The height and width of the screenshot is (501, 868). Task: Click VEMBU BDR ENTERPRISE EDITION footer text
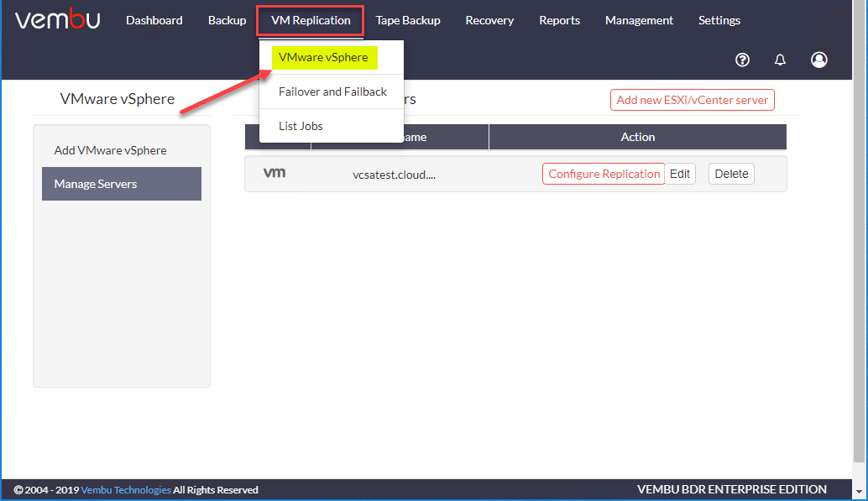[732, 489]
